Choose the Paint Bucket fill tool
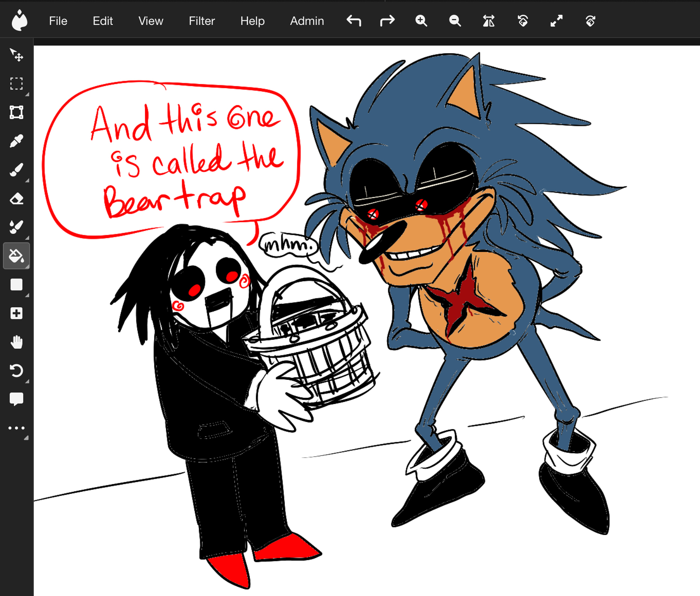Viewport: 700px width, 596px height. coord(16,256)
